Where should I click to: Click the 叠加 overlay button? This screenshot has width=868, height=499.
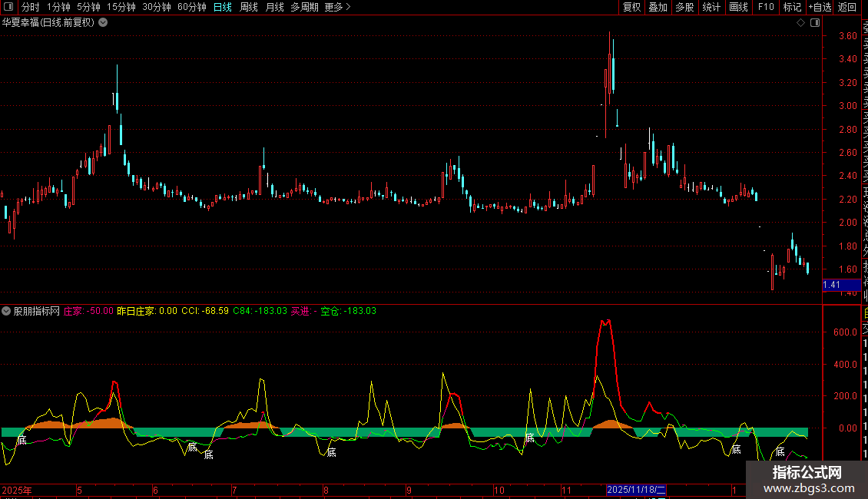point(658,7)
